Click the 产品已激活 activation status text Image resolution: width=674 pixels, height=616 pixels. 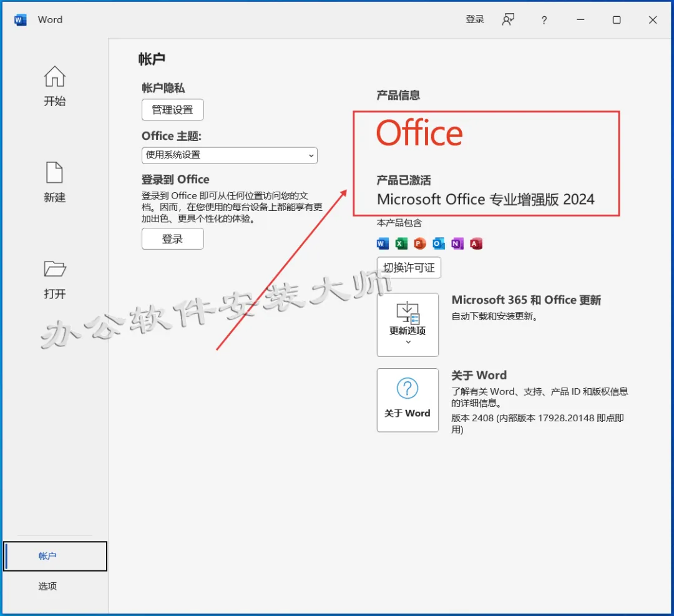point(404,180)
